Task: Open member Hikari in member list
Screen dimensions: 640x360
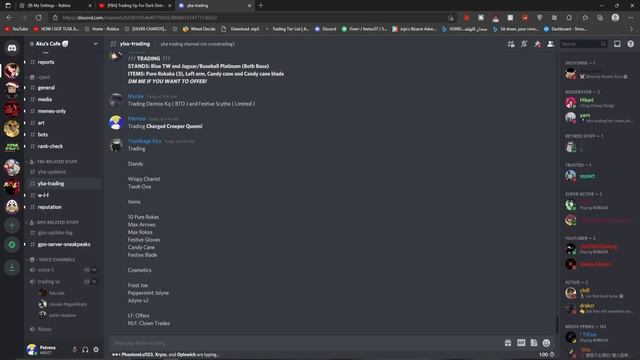Action: [x=599, y=102]
